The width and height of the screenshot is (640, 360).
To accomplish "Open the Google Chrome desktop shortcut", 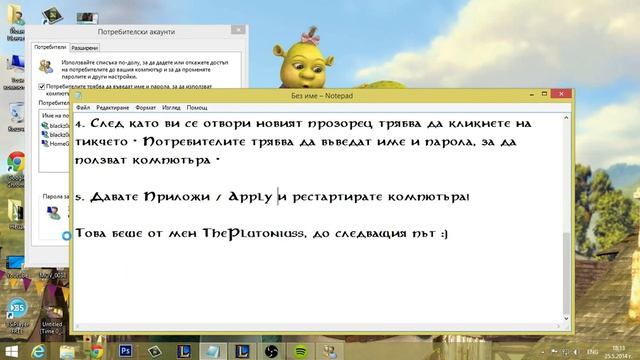I will tap(16, 169).
